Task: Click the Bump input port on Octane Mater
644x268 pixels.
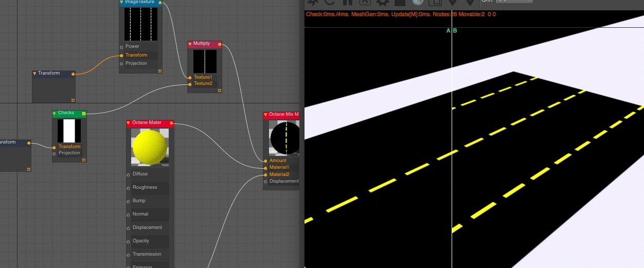Action: (x=129, y=201)
